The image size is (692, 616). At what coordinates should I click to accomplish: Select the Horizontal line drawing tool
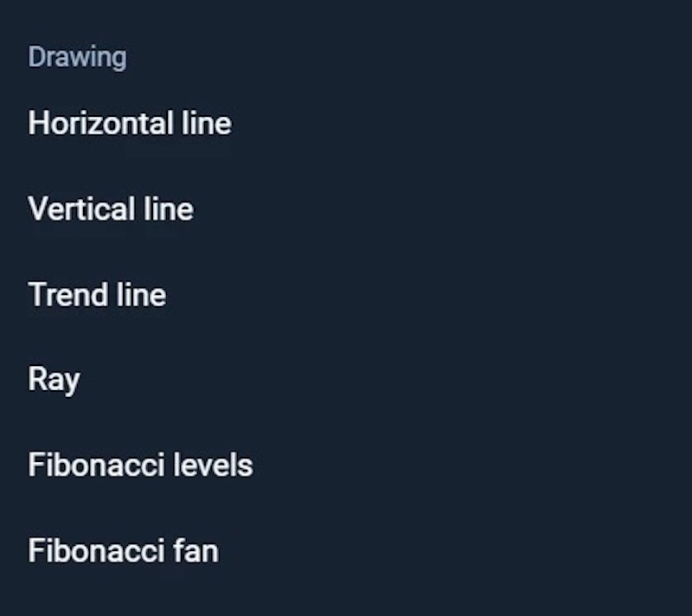tap(130, 124)
